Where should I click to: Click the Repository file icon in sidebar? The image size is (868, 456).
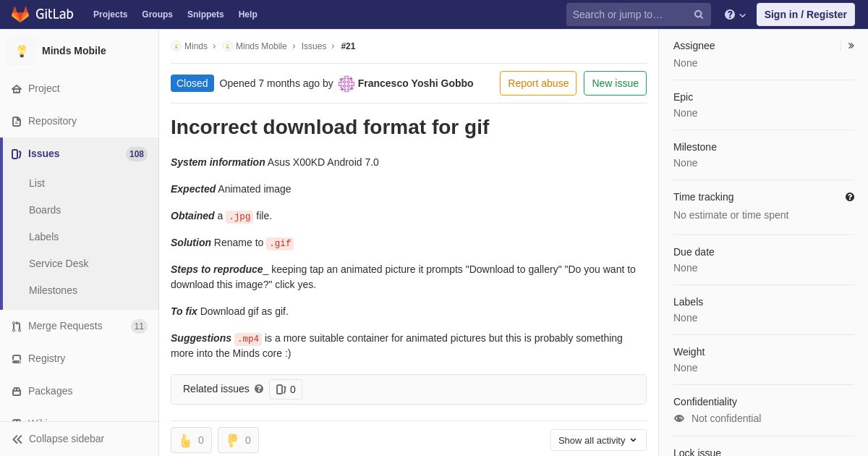pos(17,122)
